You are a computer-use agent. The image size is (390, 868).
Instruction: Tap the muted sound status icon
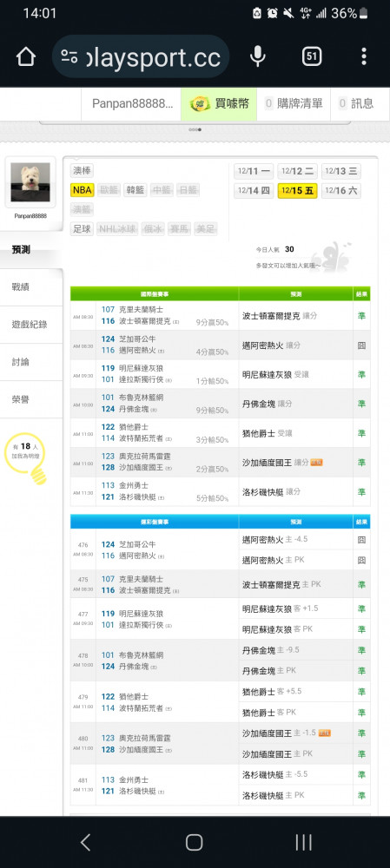click(288, 13)
